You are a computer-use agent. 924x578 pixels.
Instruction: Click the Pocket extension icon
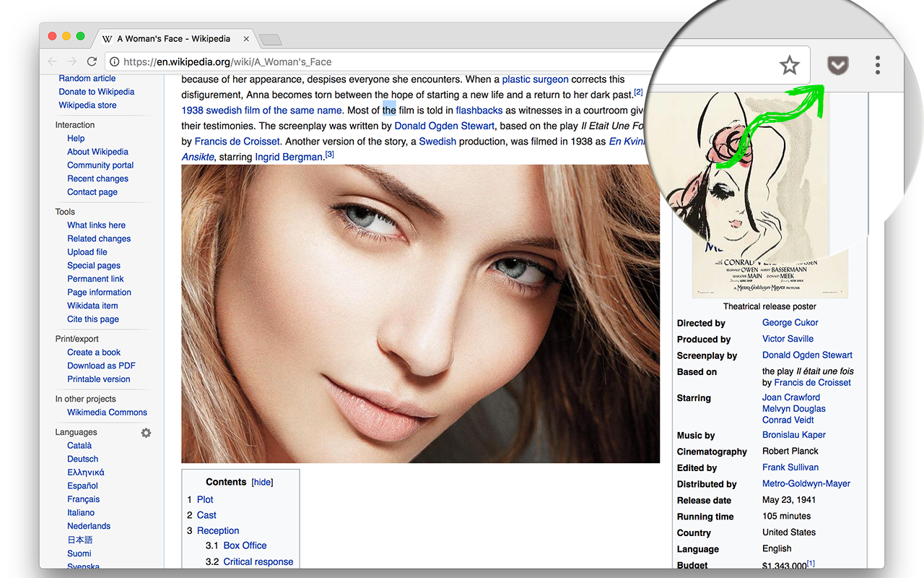[x=837, y=66]
